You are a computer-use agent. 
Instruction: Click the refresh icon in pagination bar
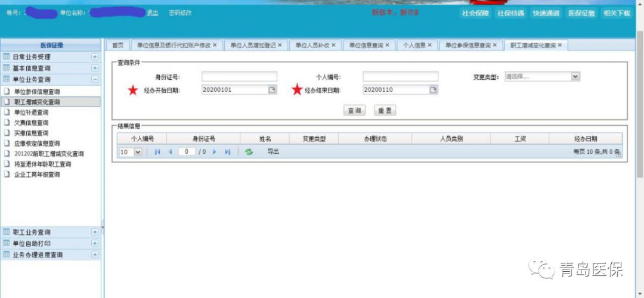[x=249, y=152]
